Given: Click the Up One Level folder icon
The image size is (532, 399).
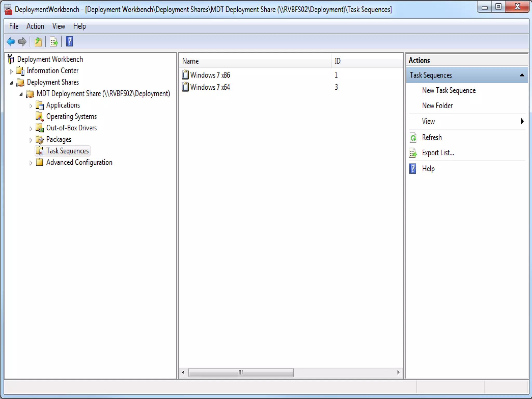Looking at the screenshot, I should click(x=38, y=42).
